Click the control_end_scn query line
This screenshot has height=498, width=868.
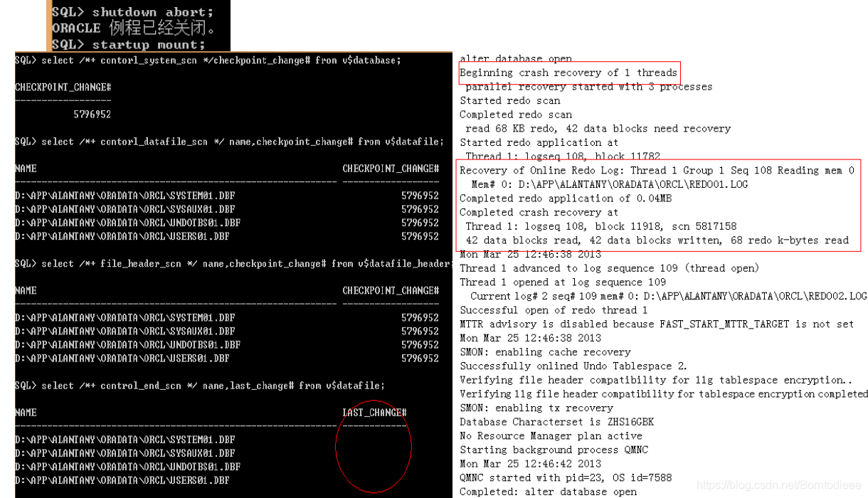200,386
